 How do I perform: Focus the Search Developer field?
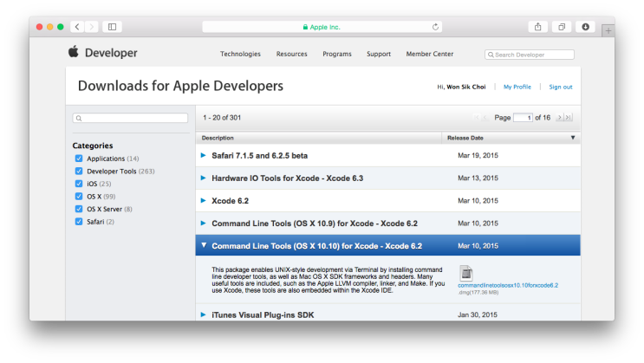tap(530, 55)
